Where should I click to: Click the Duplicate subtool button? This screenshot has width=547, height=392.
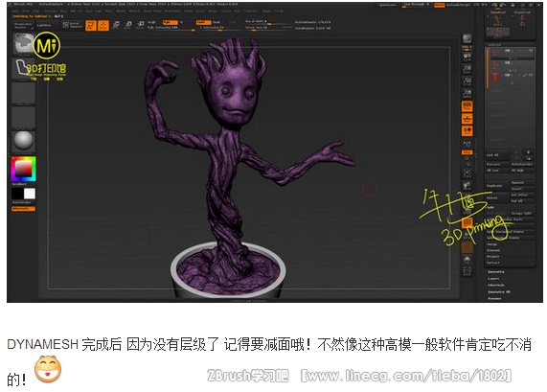click(x=498, y=186)
